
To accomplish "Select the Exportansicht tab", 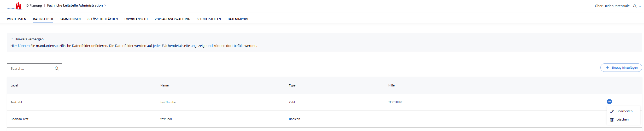I will click(x=136, y=19).
